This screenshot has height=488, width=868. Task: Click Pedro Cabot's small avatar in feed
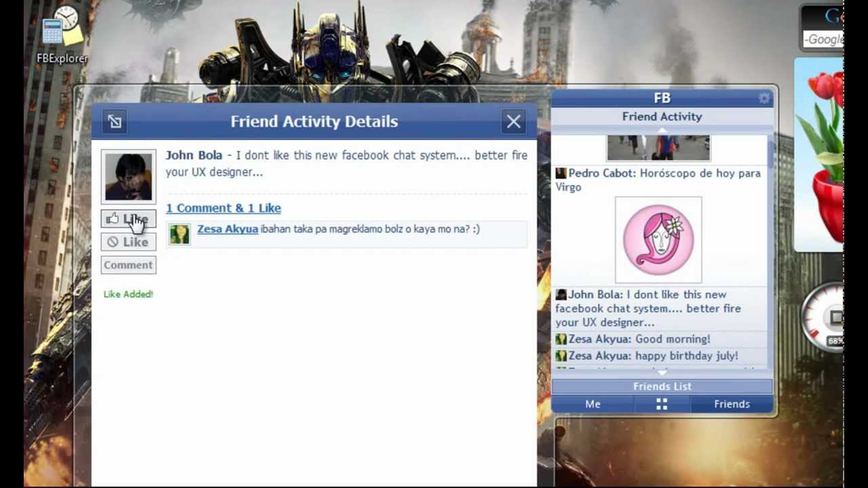click(x=561, y=174)
